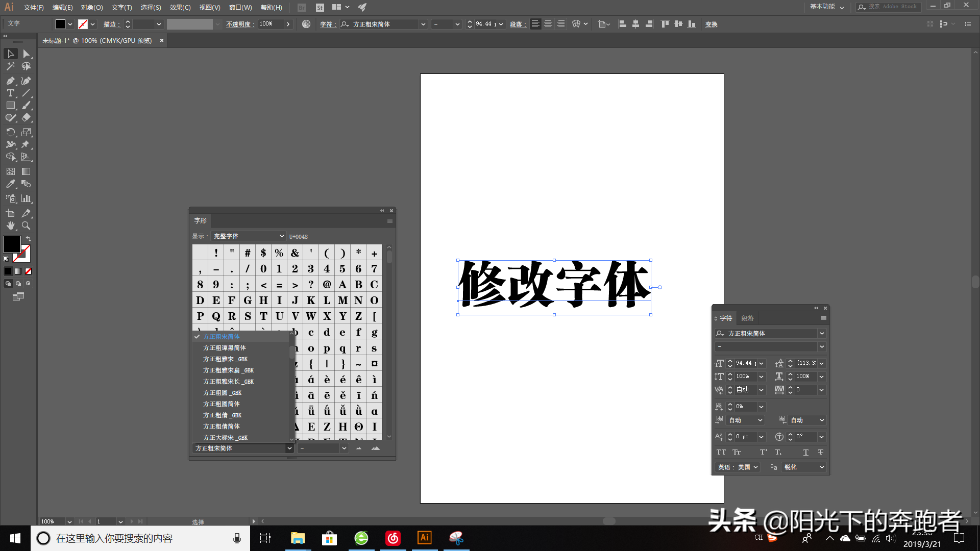Select the Pen tool
This screenshot has height=551, width=980.
pos(10,81)
